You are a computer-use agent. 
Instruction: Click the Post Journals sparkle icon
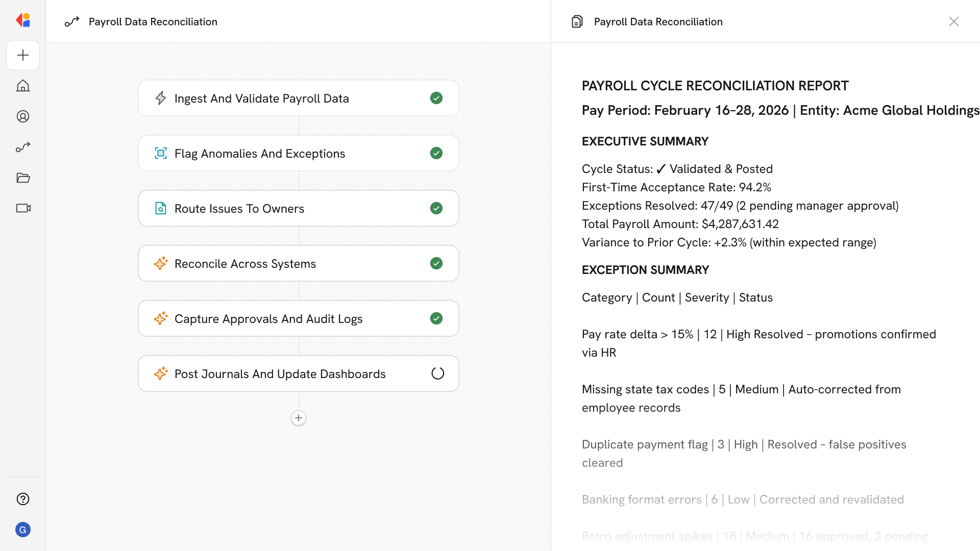(x=161, y=373)
